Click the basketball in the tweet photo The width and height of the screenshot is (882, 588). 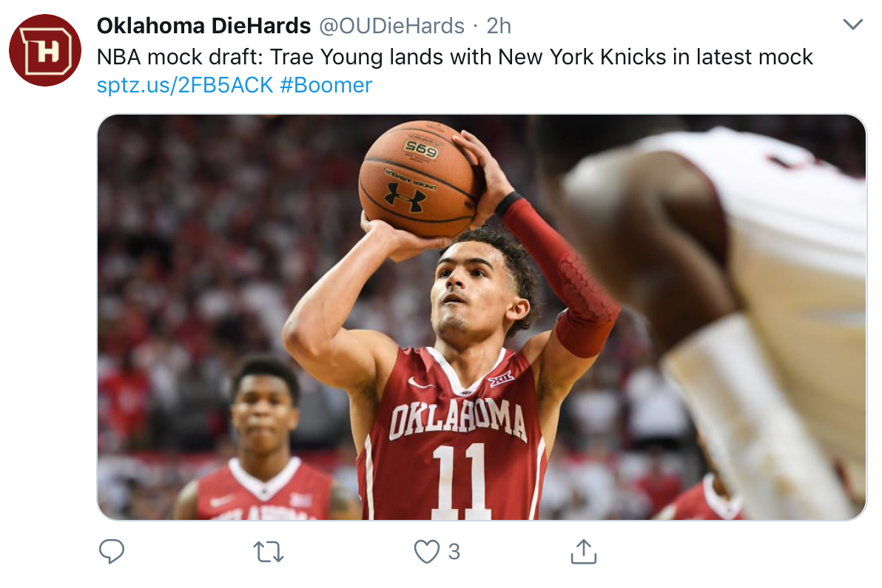(418, 179)
